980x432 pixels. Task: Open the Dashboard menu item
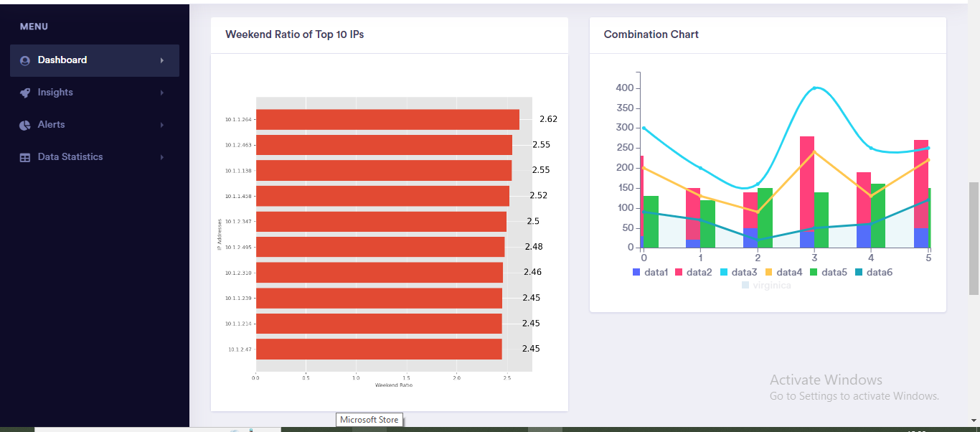click(95, 60)
